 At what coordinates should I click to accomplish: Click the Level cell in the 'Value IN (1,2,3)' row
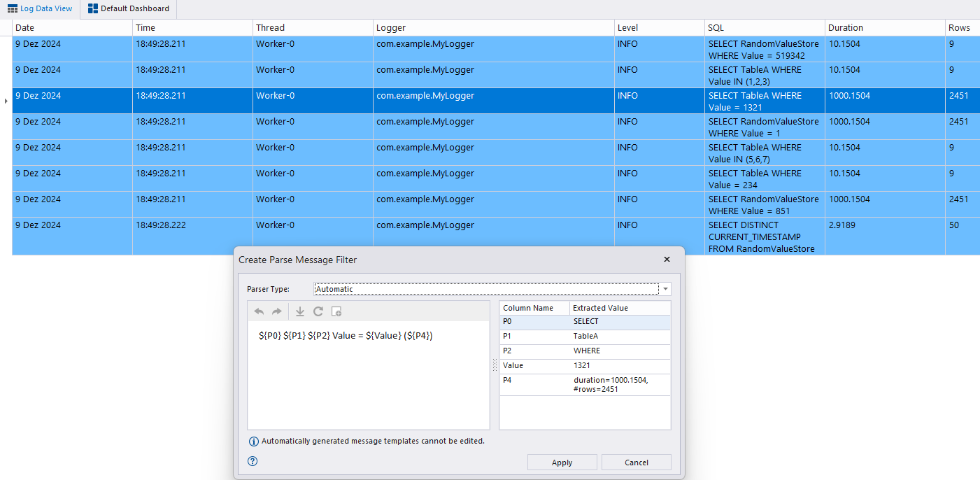point(660,76)
